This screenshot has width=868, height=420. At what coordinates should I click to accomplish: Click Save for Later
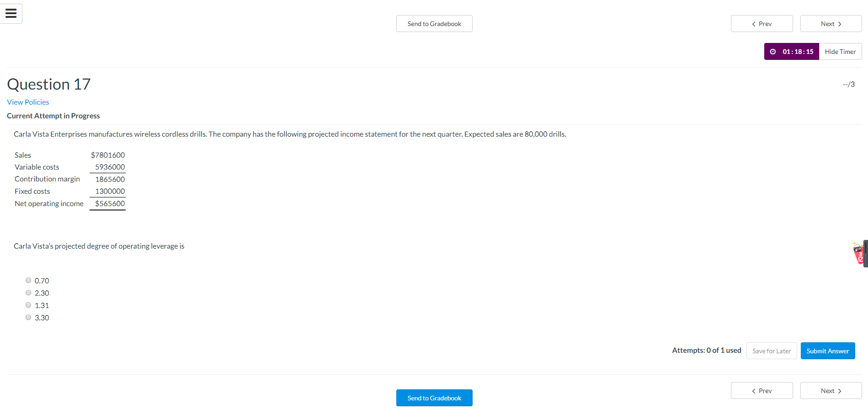tap(771, 351)
